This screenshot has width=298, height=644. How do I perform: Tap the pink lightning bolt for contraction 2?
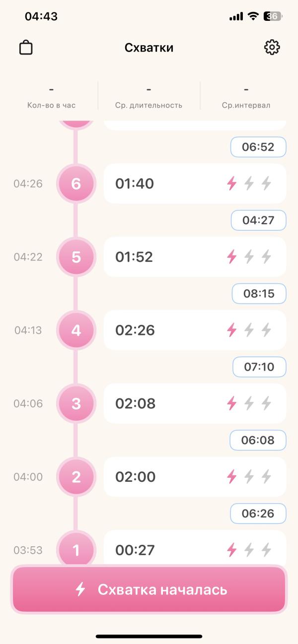(232, 477)
